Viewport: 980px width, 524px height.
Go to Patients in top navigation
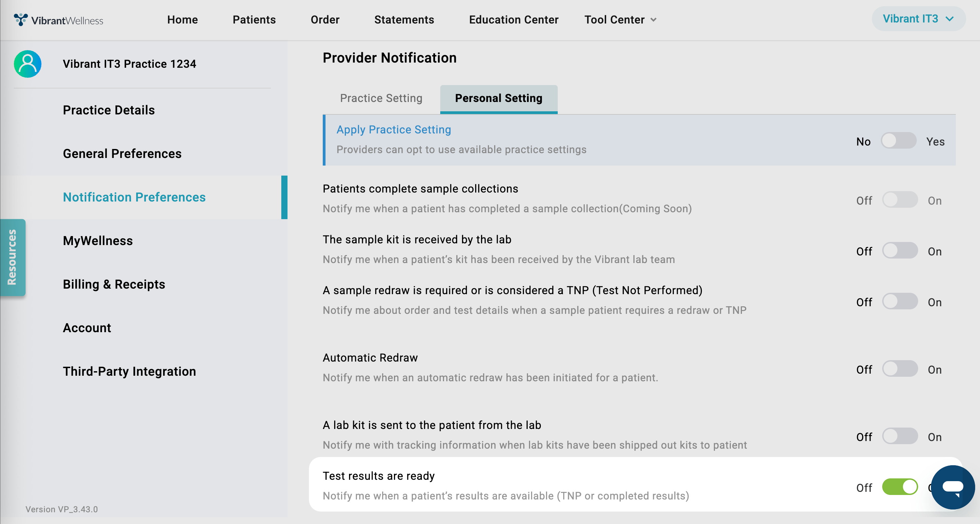254,20
